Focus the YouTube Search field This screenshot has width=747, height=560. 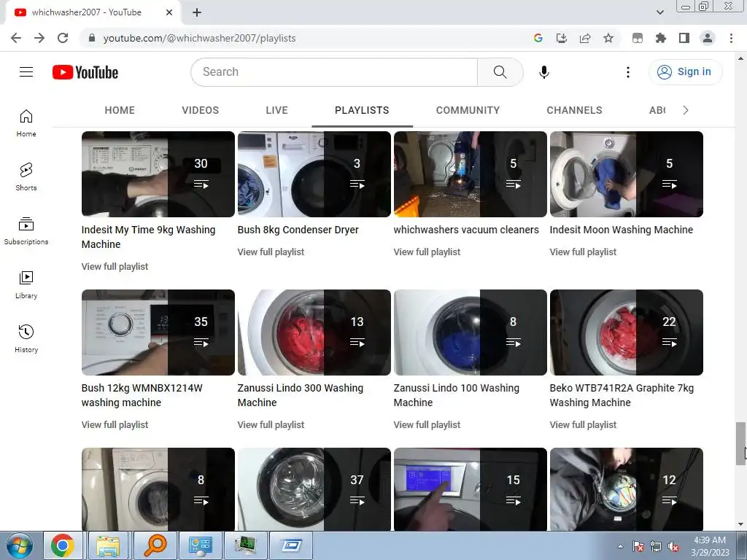(x=334, y=72)
